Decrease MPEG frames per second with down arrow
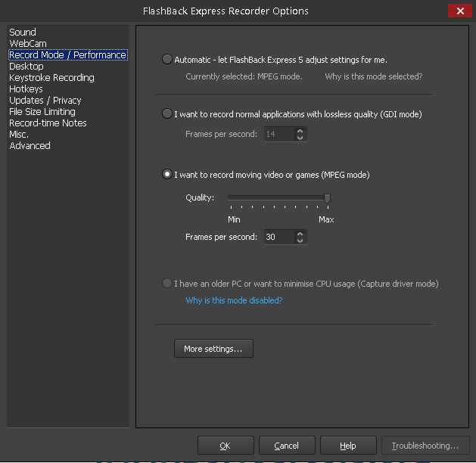This screenshot has height=463, width=476. [x=300, y=241]
